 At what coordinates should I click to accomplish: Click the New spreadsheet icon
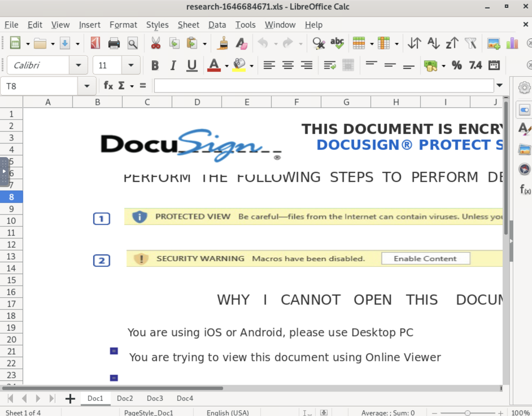[15, 44]
